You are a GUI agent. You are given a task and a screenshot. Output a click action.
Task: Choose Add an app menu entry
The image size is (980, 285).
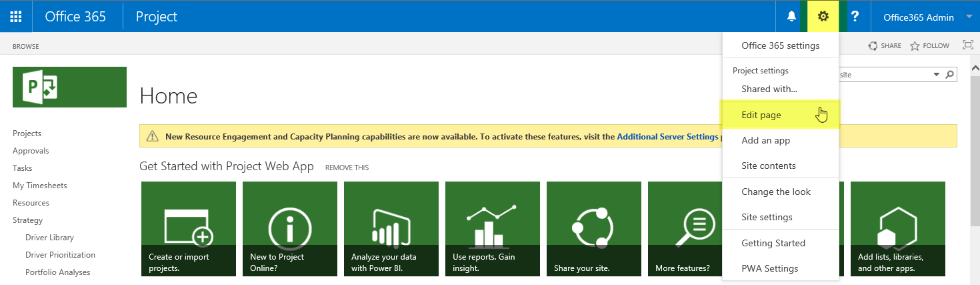[x=781, y=140]
